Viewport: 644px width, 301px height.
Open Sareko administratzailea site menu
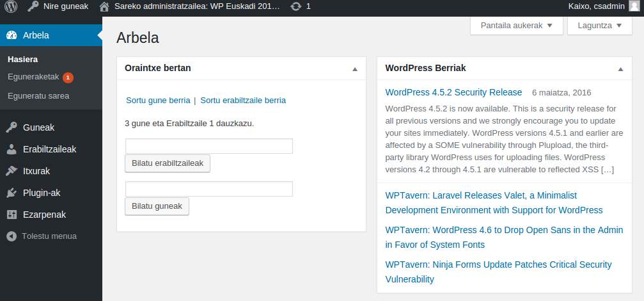click(x=190, y=6)
